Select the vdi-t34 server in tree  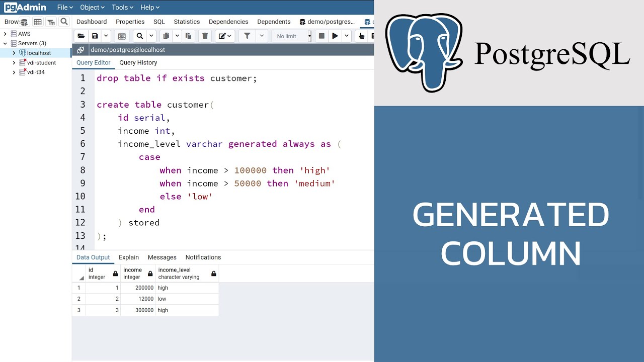[x=36, y=72]
